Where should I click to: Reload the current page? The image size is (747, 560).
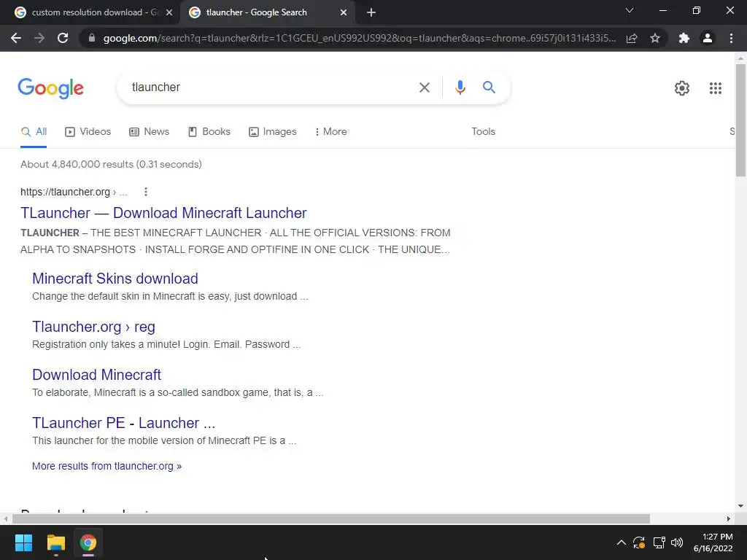(63, 38)
